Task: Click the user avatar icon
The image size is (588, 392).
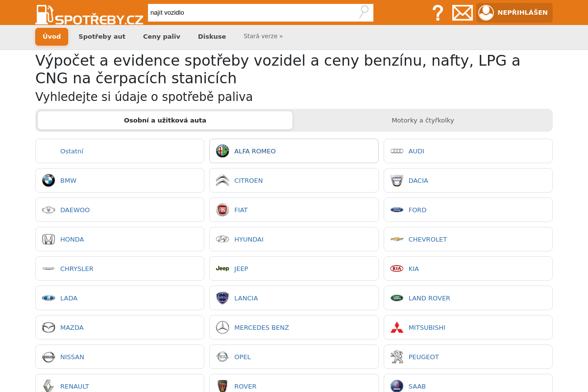Action: (x=486, y=13)
